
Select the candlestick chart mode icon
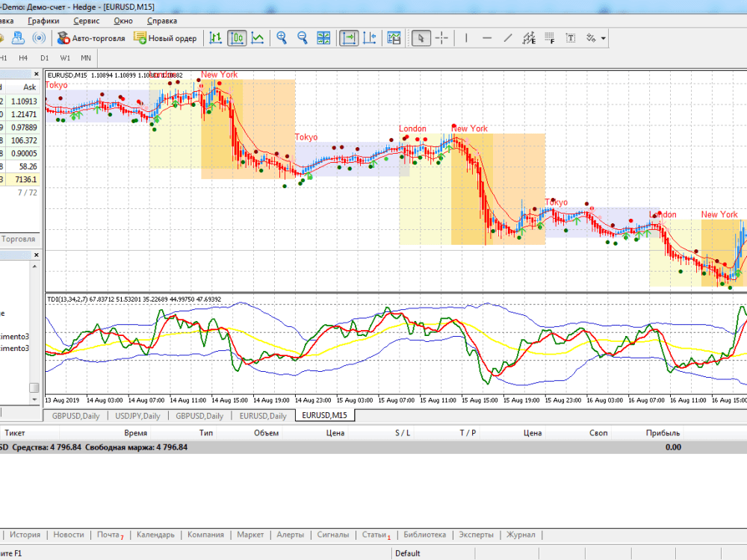point(237,38)
